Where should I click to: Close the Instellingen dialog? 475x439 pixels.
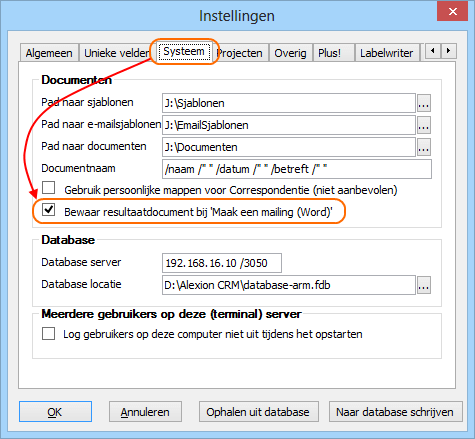[x=452, y=12]
